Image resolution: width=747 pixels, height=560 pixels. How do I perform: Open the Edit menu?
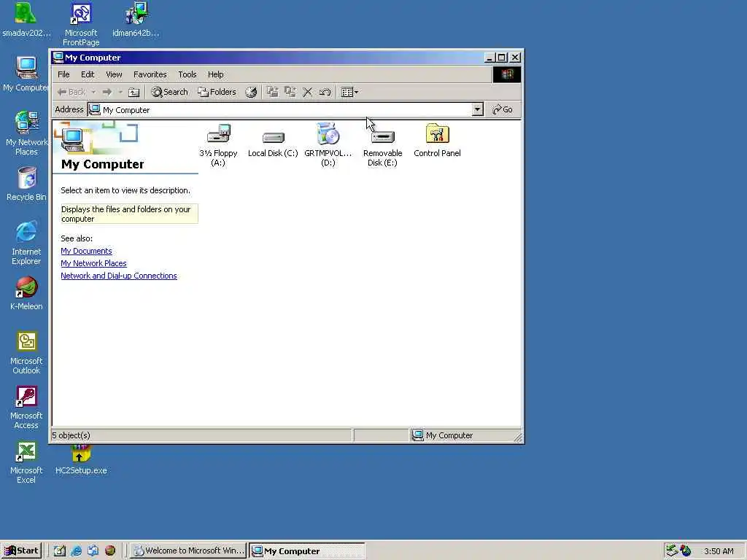coord(88,74)
